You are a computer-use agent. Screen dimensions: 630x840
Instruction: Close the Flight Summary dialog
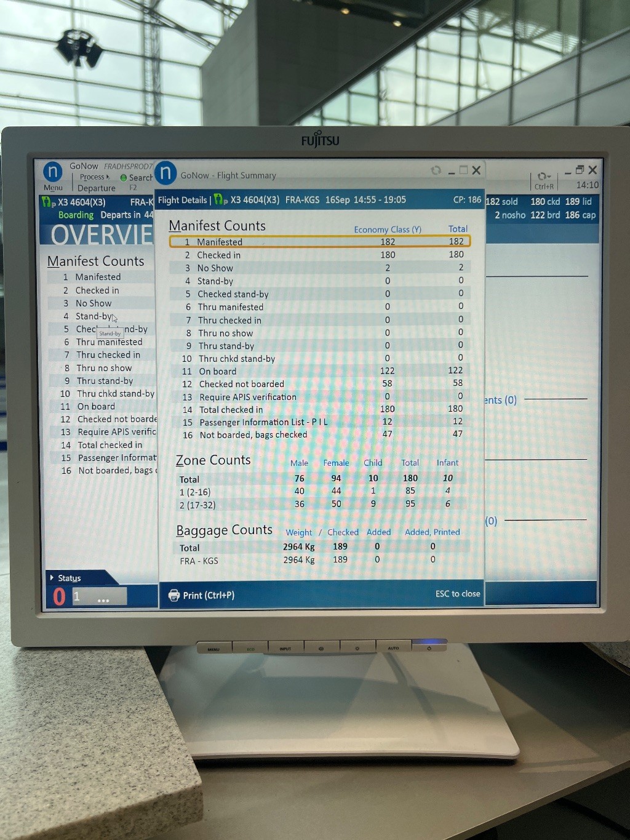click(476, 170)
